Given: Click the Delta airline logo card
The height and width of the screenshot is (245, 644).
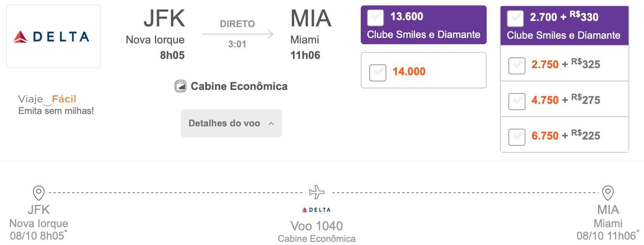Looking at the screenshot, I should point(53,36).
